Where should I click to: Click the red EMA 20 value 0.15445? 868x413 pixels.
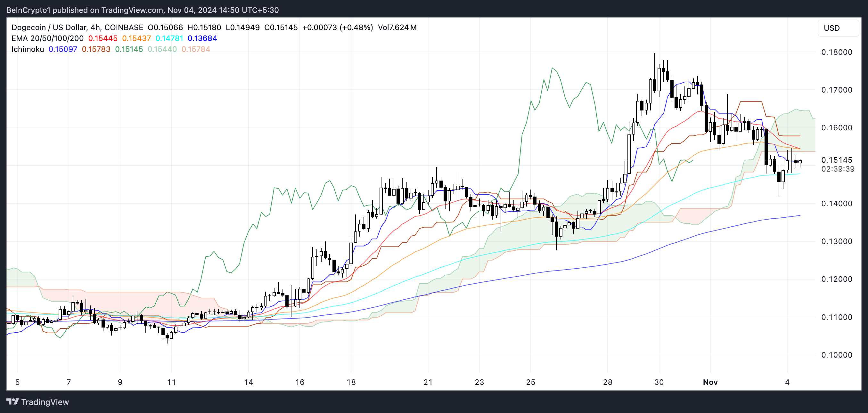[103, 38]
